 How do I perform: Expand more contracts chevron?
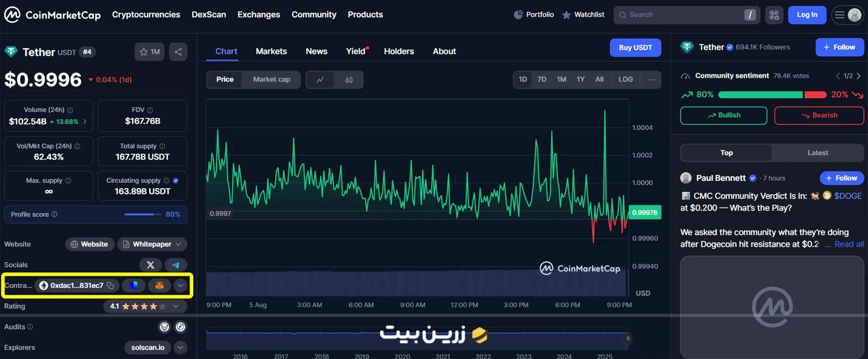180,286
